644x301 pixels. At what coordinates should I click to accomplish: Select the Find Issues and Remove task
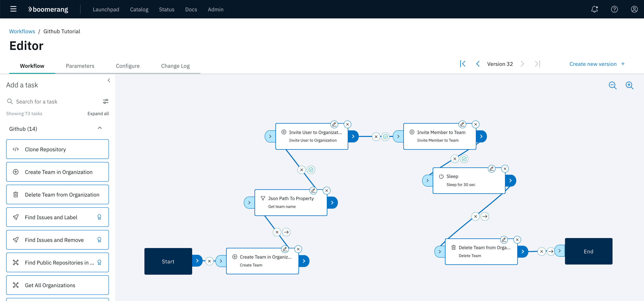(x=58, y=240)
